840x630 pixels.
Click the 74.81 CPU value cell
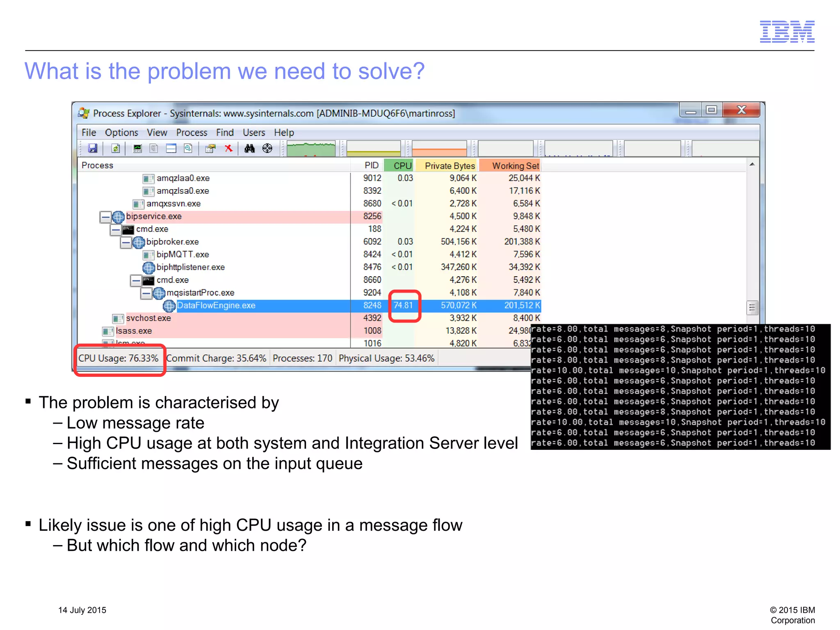pos(403,306)
